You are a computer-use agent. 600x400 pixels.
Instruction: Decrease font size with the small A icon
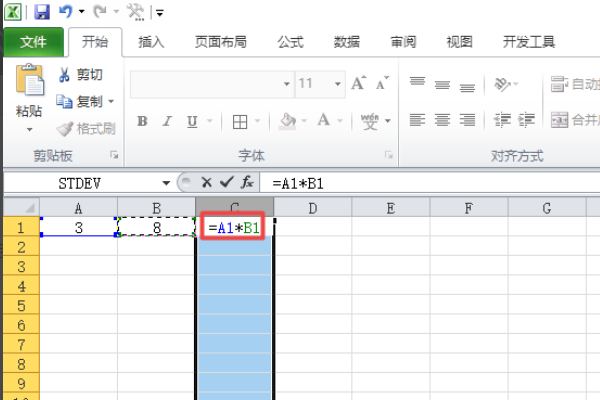(x=382, y=83)
